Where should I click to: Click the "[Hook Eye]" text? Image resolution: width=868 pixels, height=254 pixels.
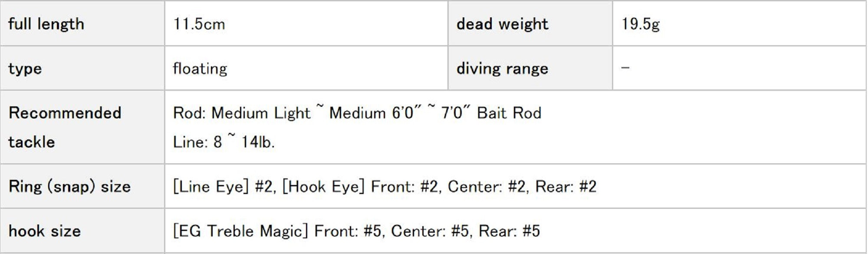pos(323,187)
